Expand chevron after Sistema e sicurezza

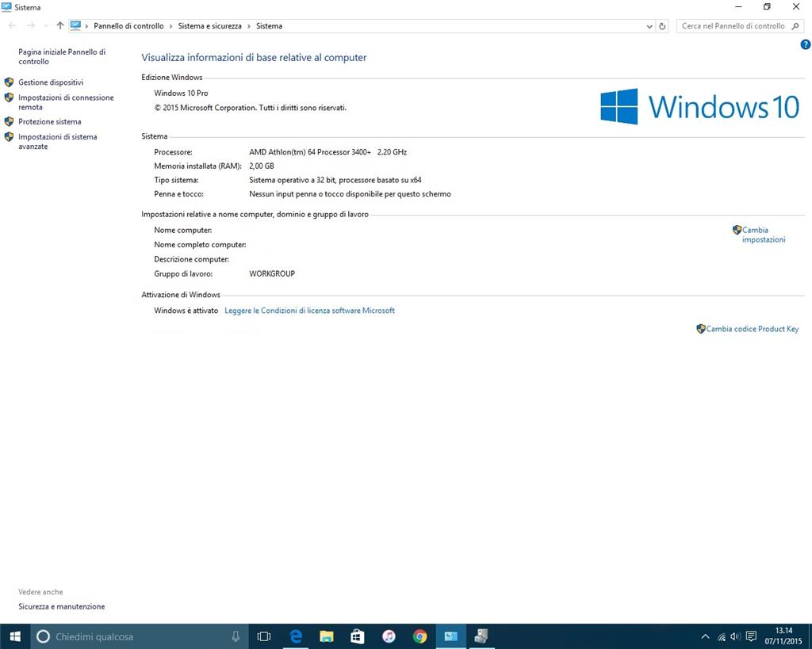point(248,26)
